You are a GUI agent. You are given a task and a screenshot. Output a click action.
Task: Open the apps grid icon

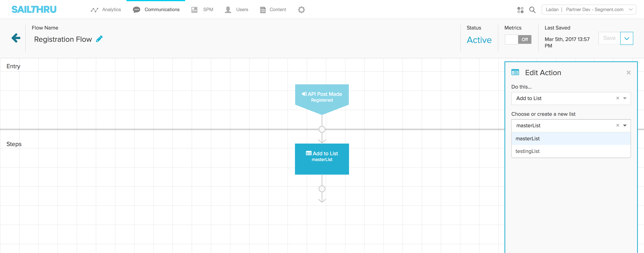pyautogui.click(x=520, y=10)
